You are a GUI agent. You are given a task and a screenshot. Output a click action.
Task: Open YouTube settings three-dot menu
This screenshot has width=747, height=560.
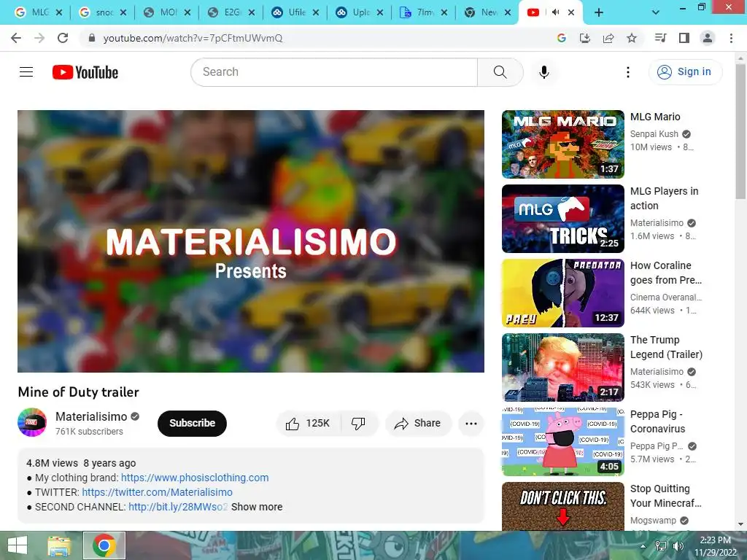pyautogui.click(x=628, y=72)
